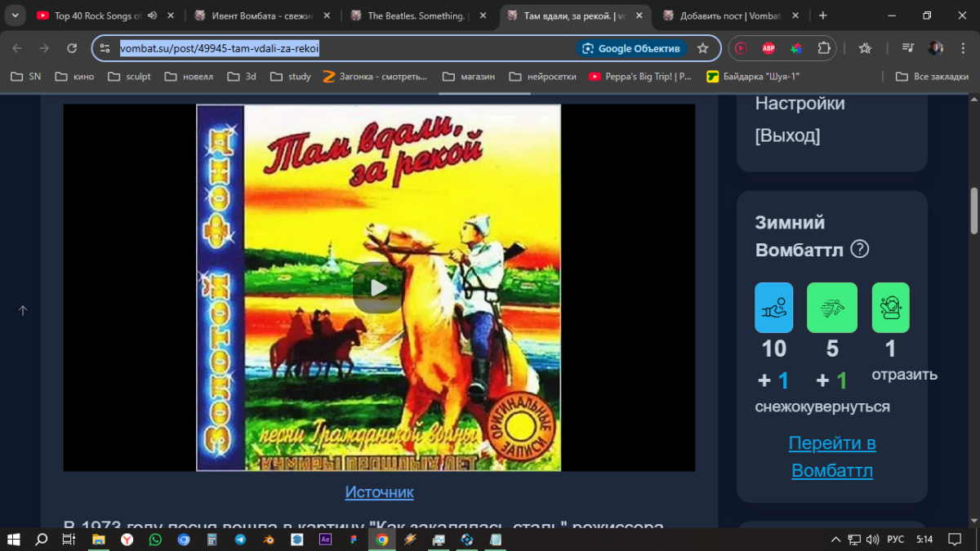Follow the "Перейти в Вомбаттл" link
Image resolution: width=980 pixels, height=551 pixels.
coord(832,457)
